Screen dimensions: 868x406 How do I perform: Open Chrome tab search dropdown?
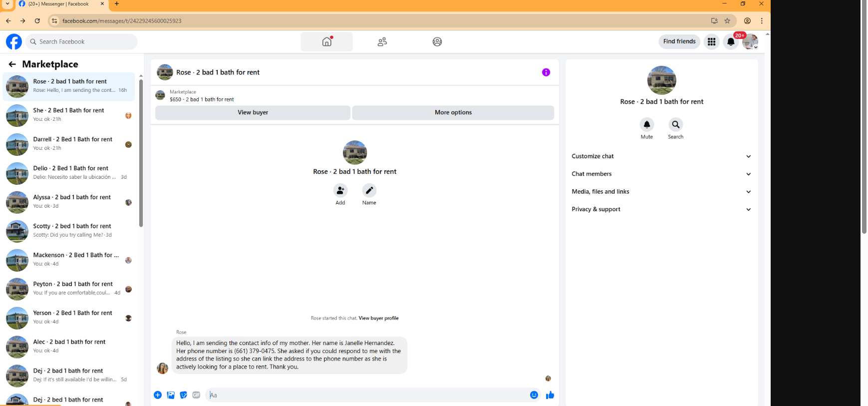[7, 4]
